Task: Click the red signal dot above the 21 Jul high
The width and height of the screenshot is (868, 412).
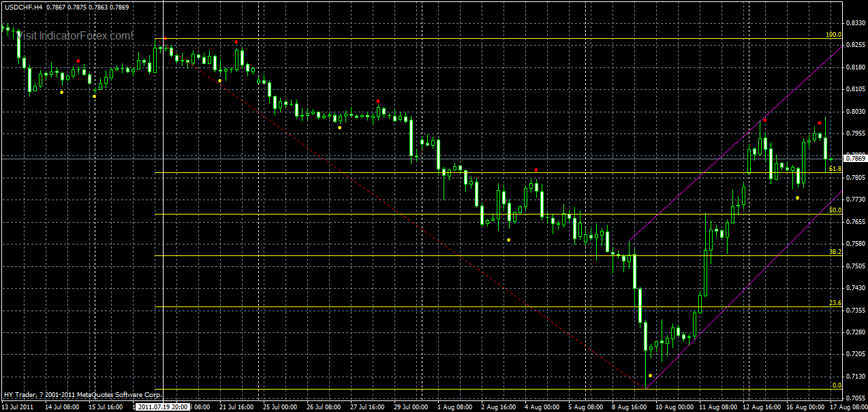Action: (236, 42)
